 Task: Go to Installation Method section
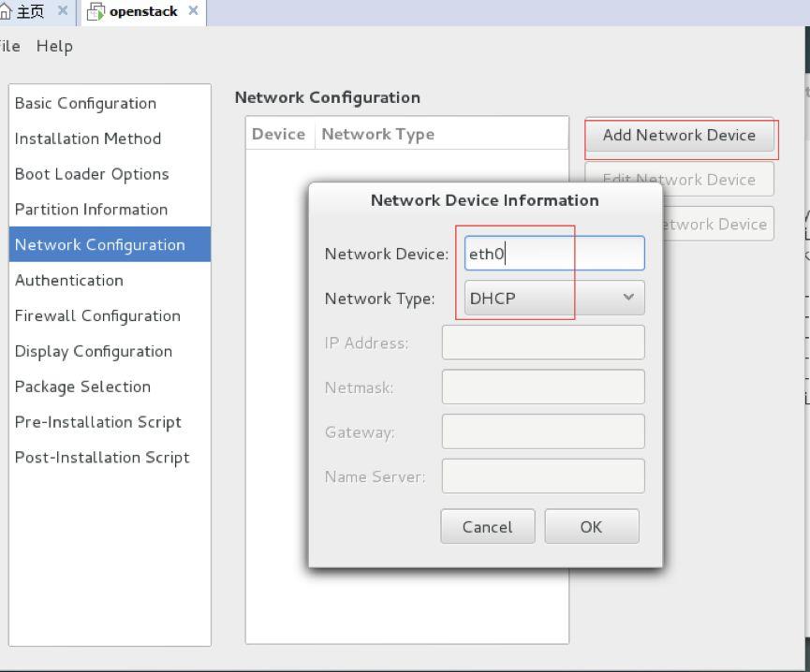(x=88, y=139)
